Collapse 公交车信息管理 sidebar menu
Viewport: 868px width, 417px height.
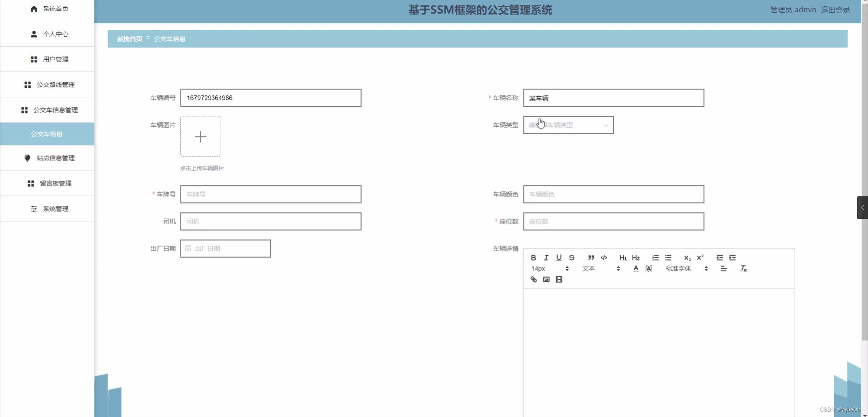tap(47, 110)
